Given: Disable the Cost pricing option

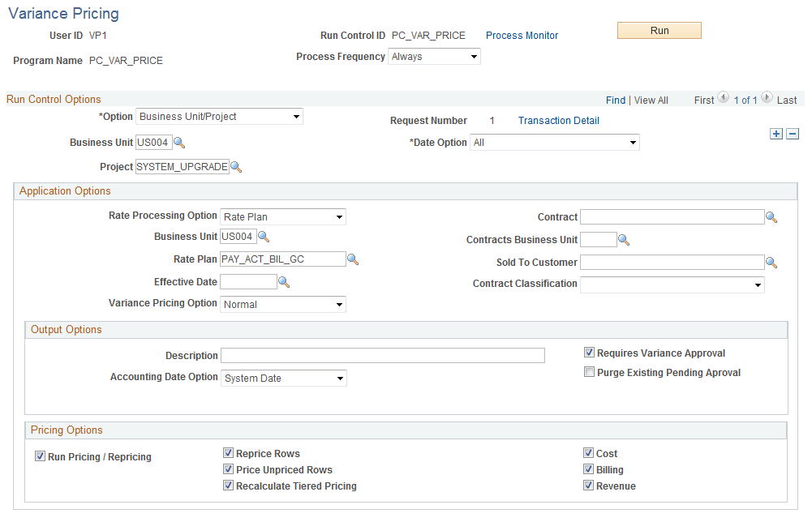Looking at the screenshot, I should point(589,453).
